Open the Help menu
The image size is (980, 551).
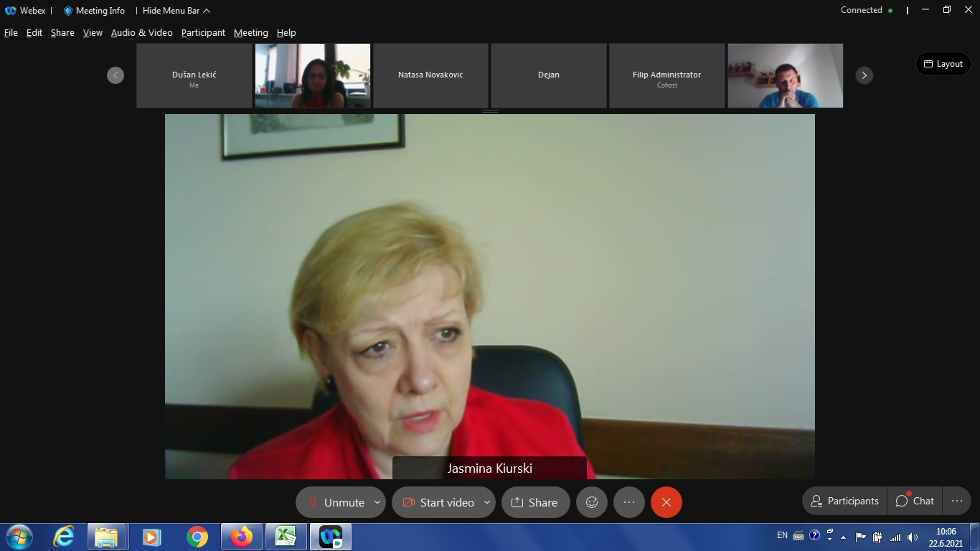pos(286,32)
